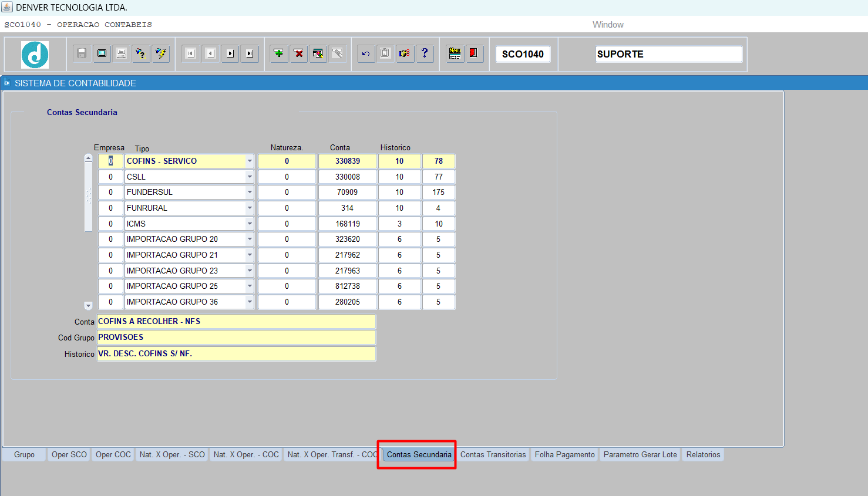
Task: Click the record list scrollbar thumb
Action: 88,197
